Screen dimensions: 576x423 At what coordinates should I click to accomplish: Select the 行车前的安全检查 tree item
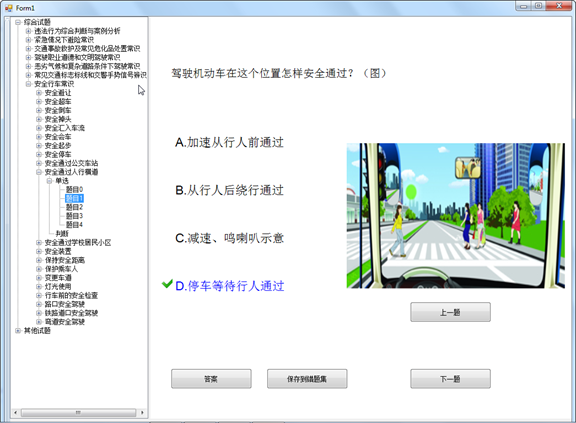tap(71, 295)
